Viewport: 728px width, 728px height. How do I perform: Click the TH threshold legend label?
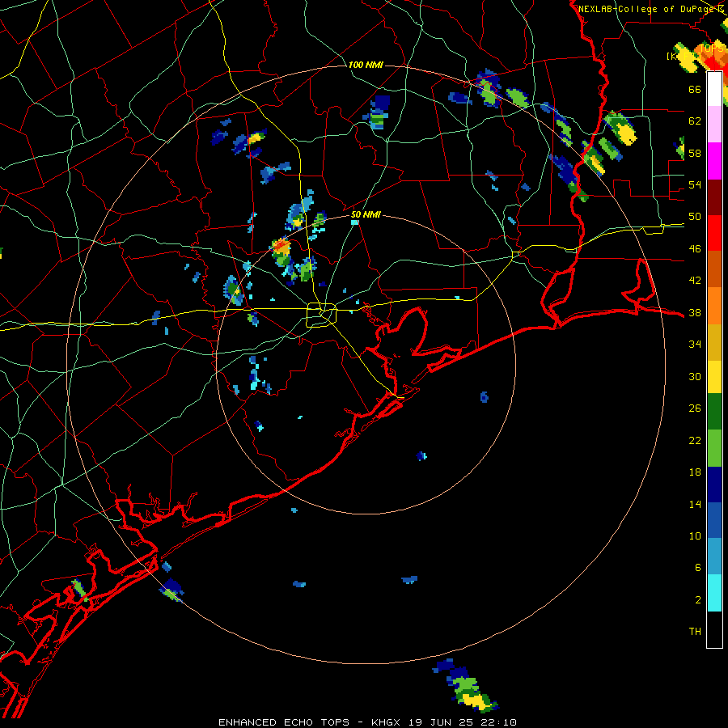pyautogui.click(x=695, y=632)
